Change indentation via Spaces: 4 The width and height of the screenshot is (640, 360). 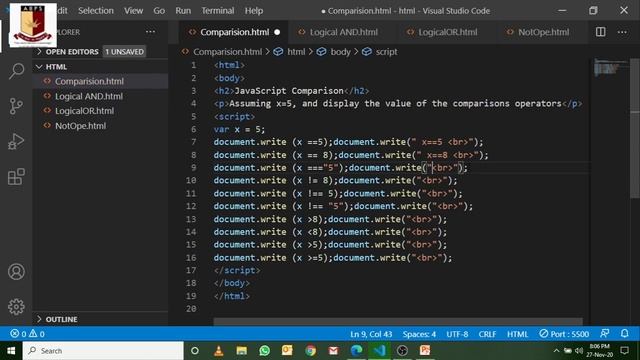coord(419,334)
